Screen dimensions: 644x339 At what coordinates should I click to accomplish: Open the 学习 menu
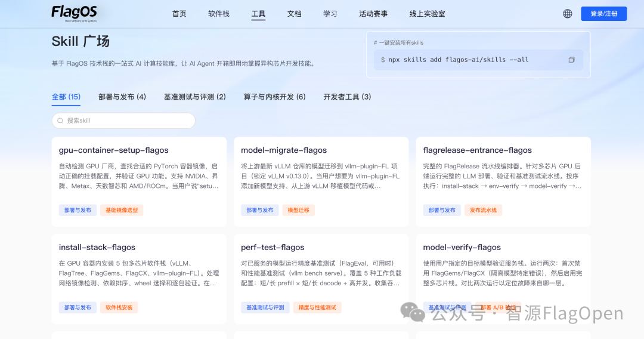[x=330, y=14]
